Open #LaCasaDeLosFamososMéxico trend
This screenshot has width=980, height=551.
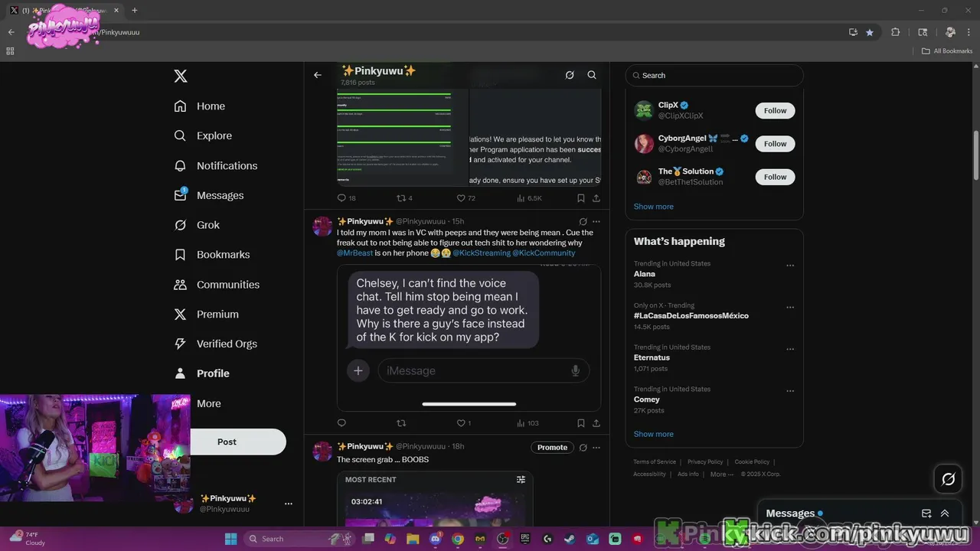[x=691, y=315]
